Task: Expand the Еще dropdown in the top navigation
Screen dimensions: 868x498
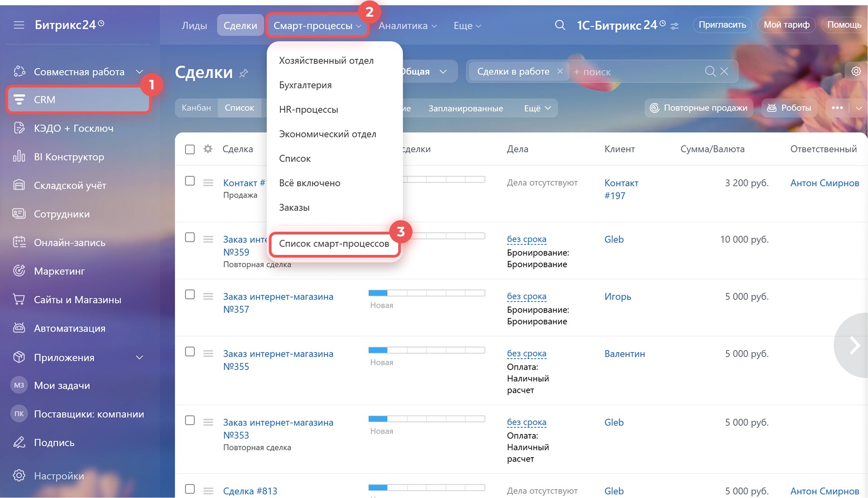Action: [x=467, y=26]
